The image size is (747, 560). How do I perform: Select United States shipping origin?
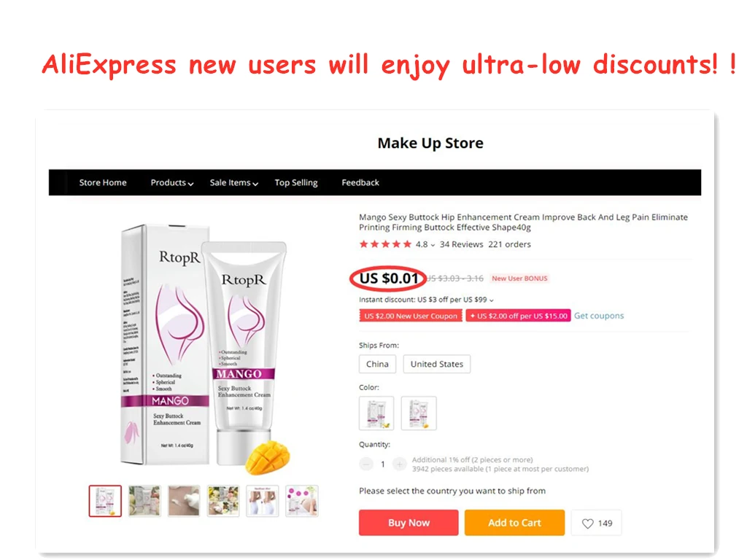pyautogui.click(x=437, y=364)
